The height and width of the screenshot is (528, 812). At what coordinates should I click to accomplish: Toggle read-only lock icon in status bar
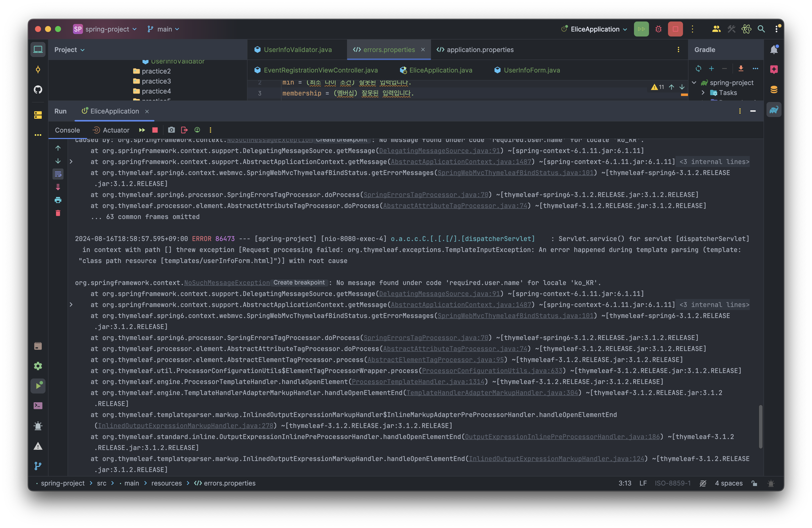click(754, 483)
